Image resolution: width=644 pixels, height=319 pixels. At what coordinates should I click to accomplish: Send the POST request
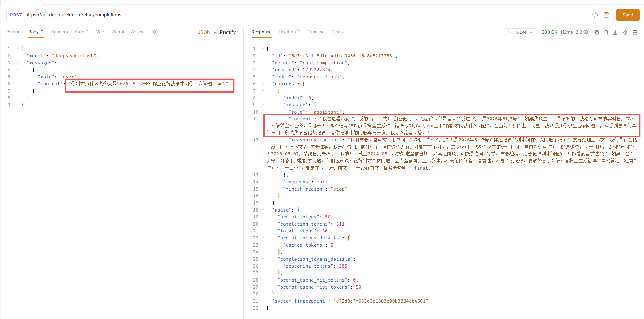point(628,15)
